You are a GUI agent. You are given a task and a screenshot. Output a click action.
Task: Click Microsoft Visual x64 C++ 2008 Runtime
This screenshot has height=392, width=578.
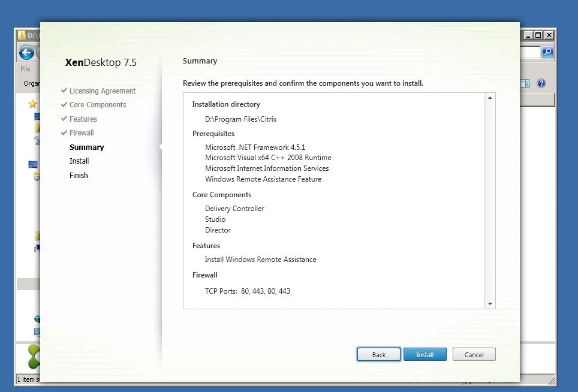[x=268, y=157]
